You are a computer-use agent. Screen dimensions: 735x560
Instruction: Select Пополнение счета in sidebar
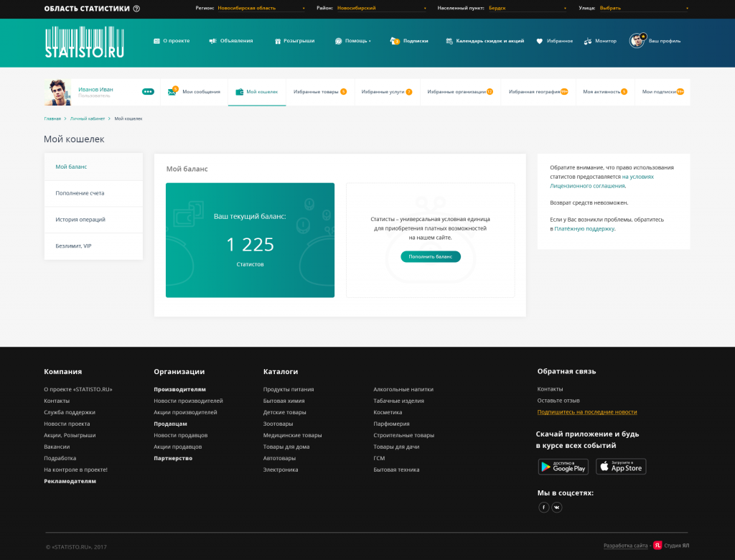pos(93,193)
